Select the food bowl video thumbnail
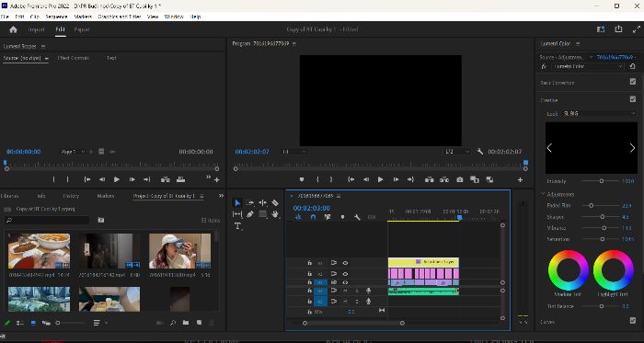 click(x=39, y=251)
